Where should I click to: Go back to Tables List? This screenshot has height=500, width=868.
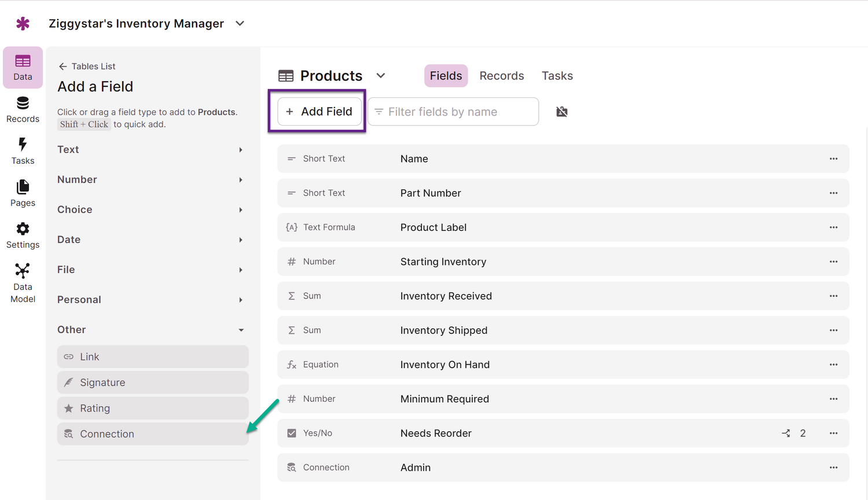(x=87, y=67)
